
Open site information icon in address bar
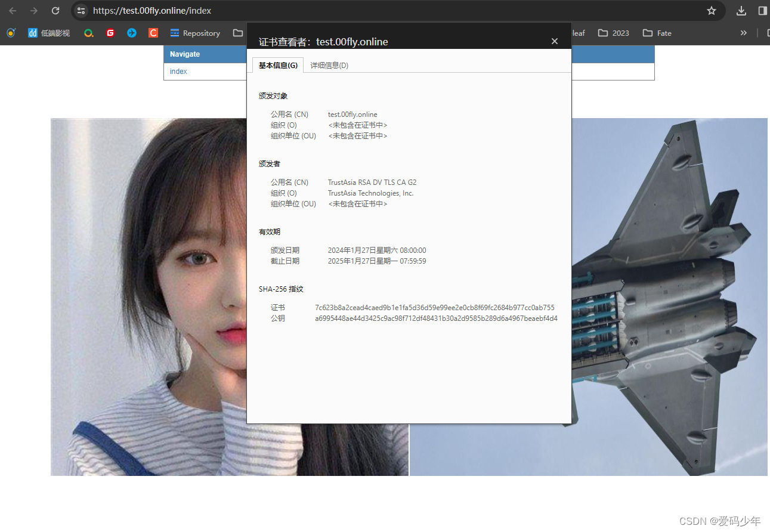point(81,11)
